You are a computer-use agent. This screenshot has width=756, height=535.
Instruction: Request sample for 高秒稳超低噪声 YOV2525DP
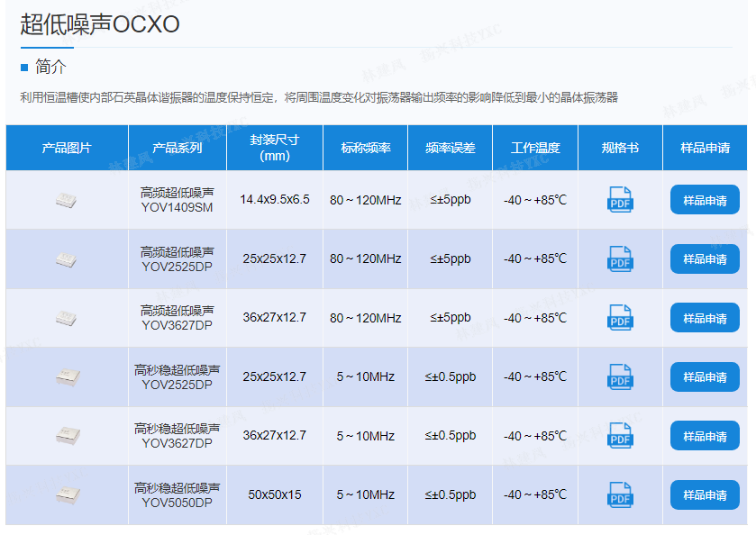pyautogui.click(x=705, y=376)
